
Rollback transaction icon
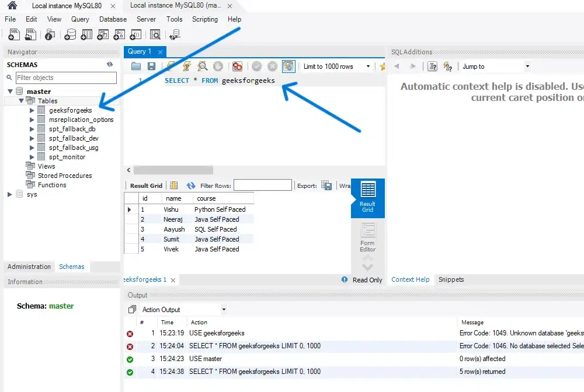point(272,66)
